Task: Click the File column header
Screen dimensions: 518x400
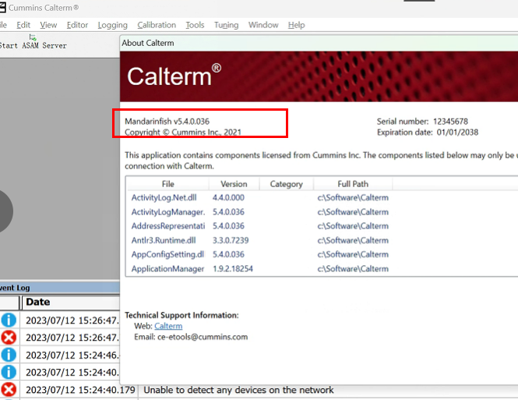Action: [168, 184]
